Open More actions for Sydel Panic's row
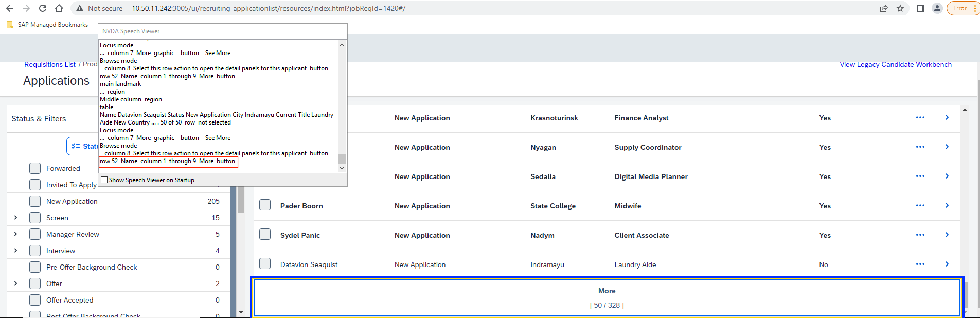 coord(920,235)
